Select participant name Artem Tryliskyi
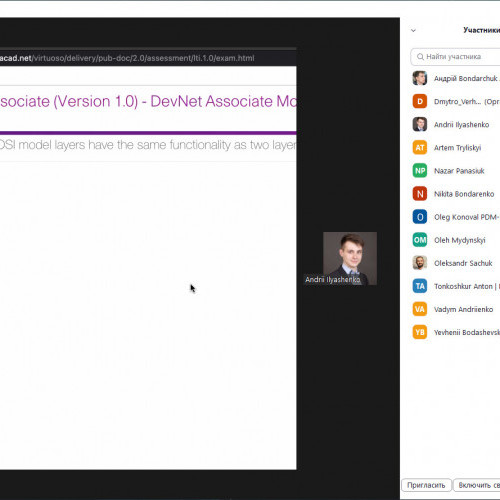 (x=457, y=148)
